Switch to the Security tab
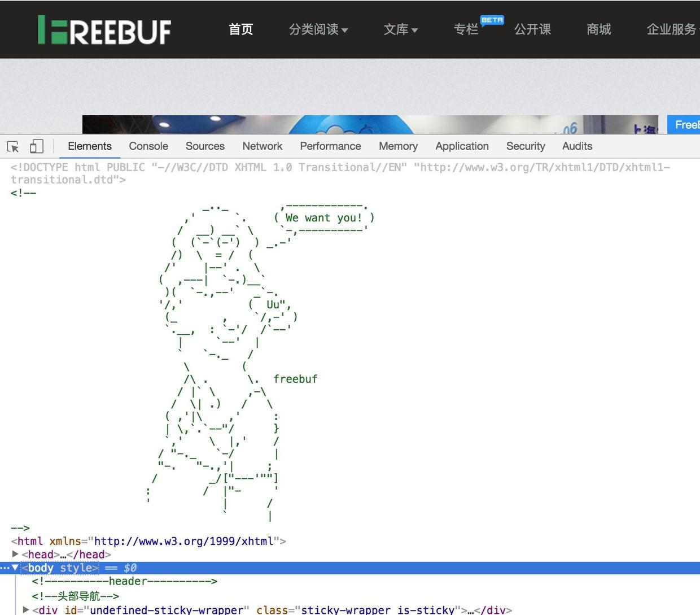 [526, 146]
